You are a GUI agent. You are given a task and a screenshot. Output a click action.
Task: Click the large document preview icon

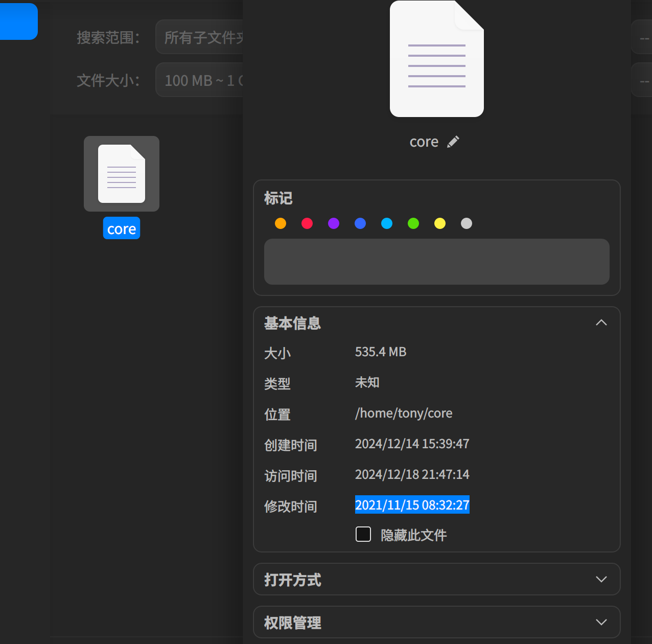(x=437, y=59)
